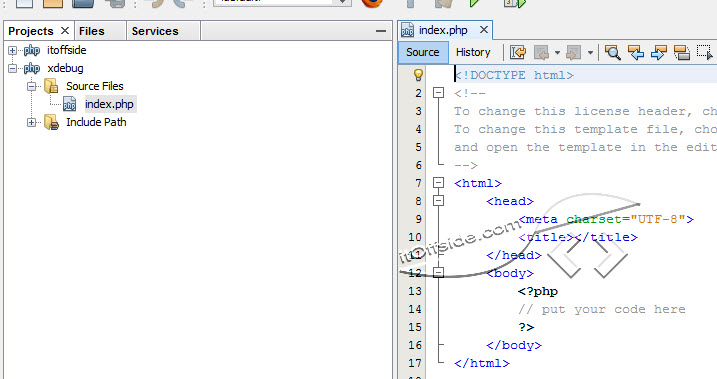Expand the Include Path node

31,123
